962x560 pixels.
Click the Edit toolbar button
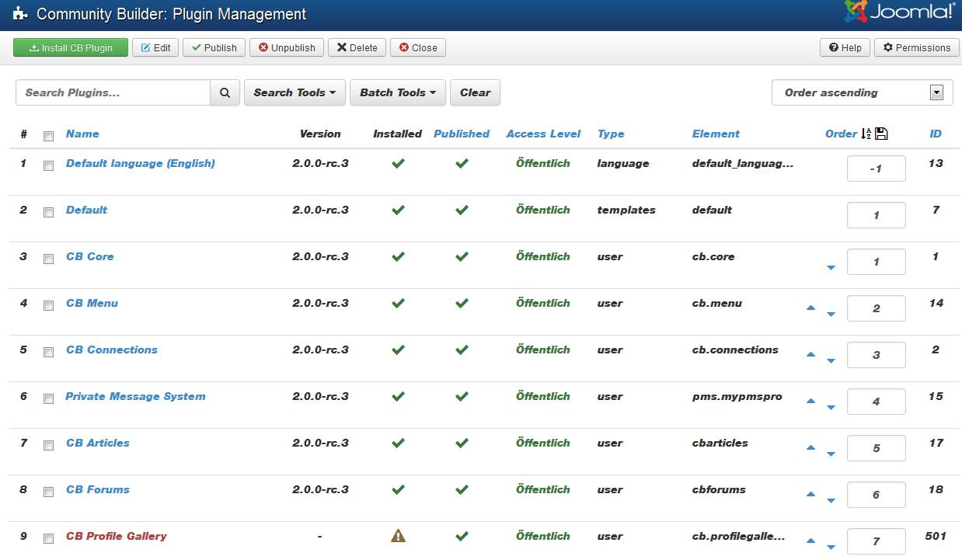(x=156, y=47)
